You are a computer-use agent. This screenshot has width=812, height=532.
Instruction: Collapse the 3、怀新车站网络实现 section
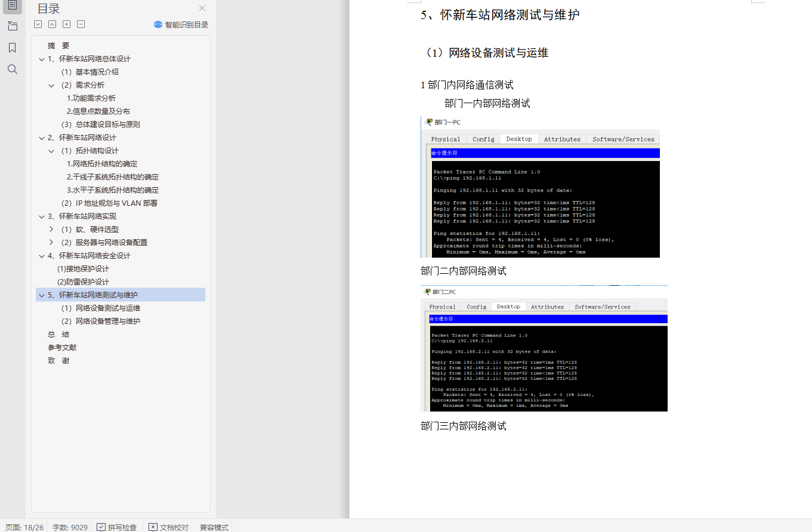click(x=41, y=216)
